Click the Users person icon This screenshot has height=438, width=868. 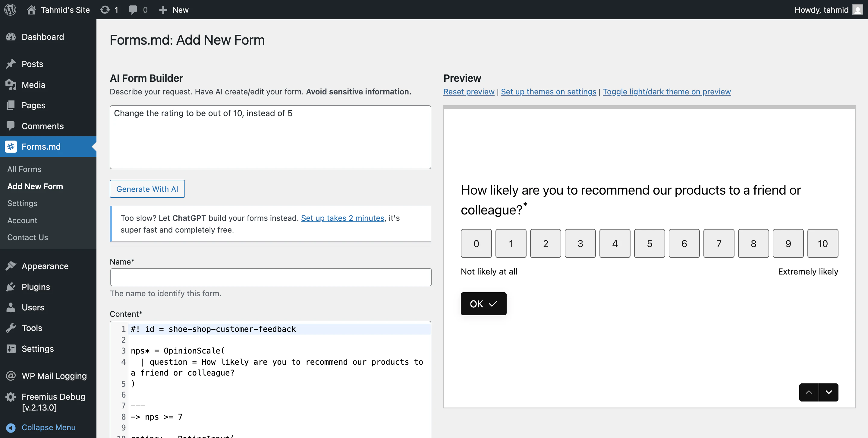11,307
